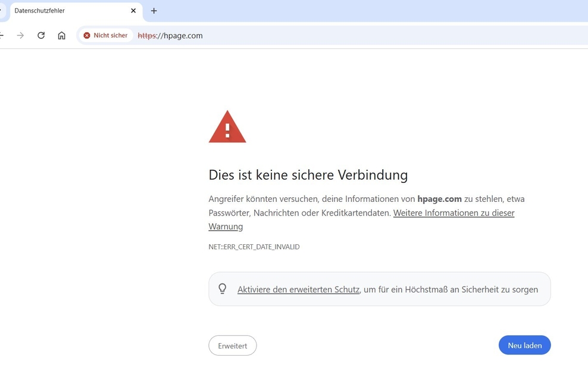Image resolution: width=588 pixels, height=386 pixels.
Task: Close the Datenschutzfehler tab
Action: click(133, 11)
